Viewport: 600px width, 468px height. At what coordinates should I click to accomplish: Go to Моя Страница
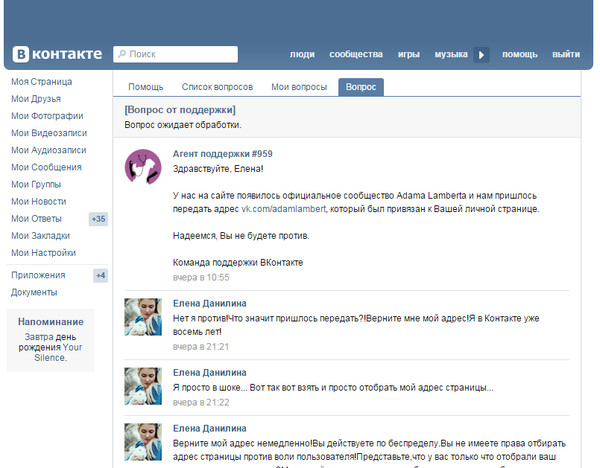click(x=42, y=82)
